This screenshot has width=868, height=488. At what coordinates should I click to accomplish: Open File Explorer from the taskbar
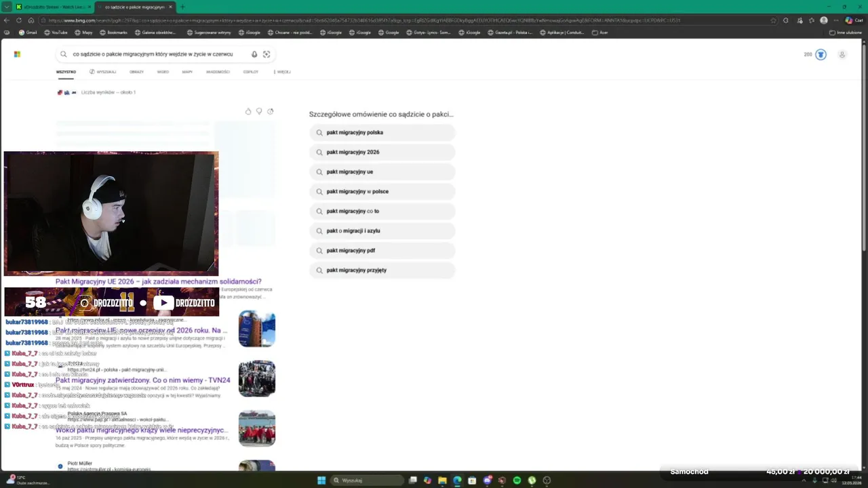click(442, 481)
